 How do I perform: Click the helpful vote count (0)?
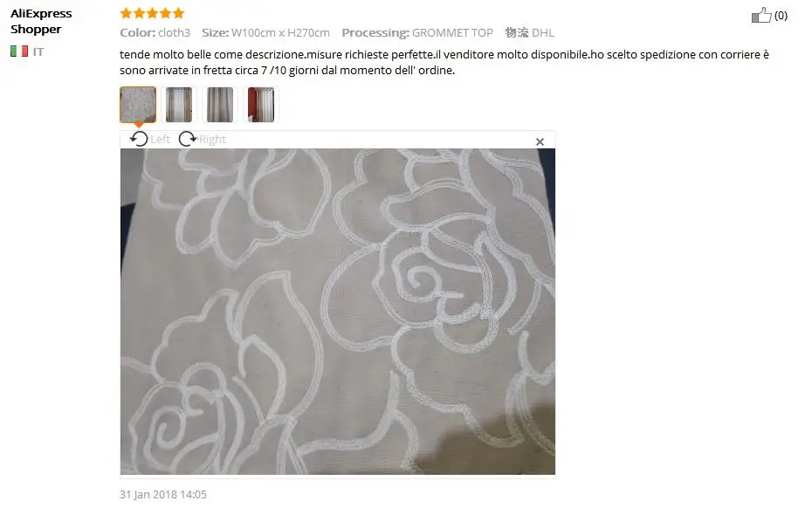[x=781, y=16]
